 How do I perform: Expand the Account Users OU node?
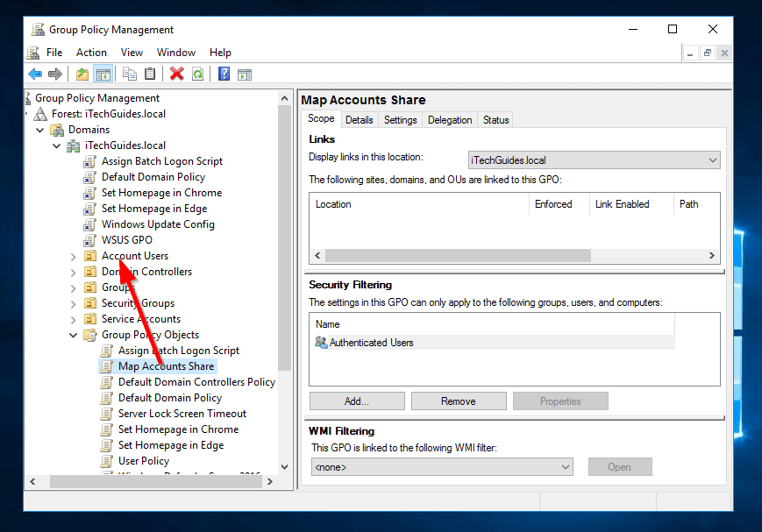pyautogui.click(x=74, y=256)
